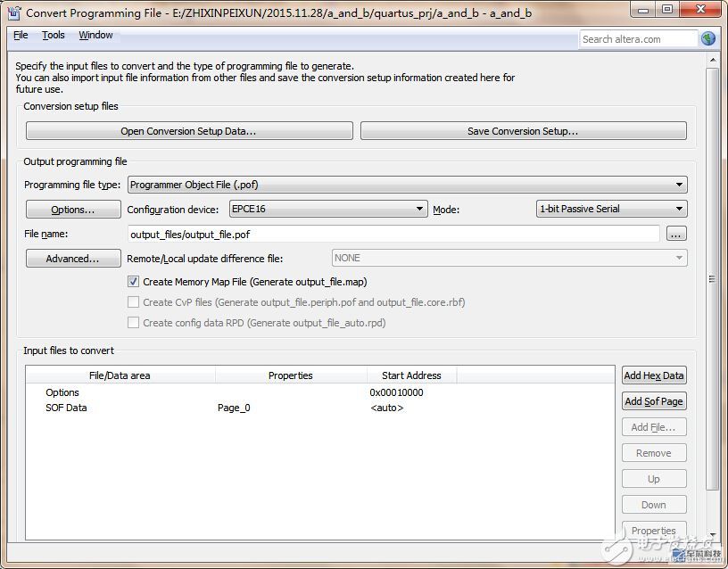This screenshot has height=569, width=728.
Task: Click Add Sof Page button
Action: 653,401
